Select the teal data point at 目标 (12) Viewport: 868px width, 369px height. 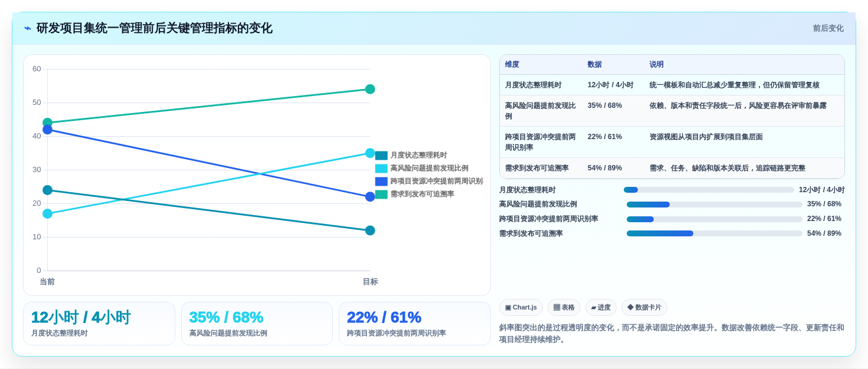coord(370,230)
